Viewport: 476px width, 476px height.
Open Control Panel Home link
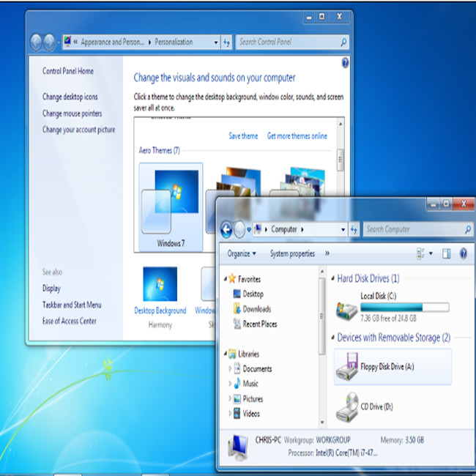[67, 71]
